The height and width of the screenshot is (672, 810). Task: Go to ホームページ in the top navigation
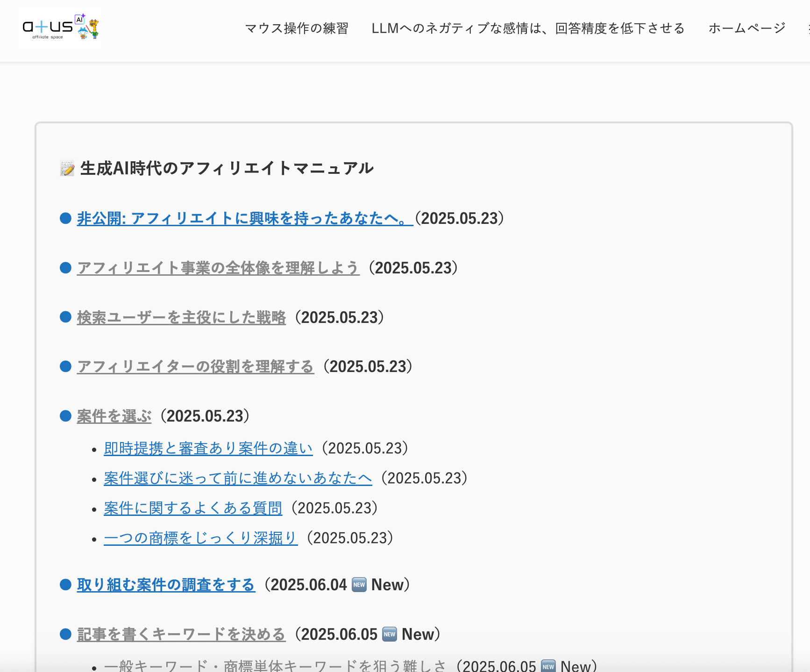pyautogui.click(x=746, y=29)
